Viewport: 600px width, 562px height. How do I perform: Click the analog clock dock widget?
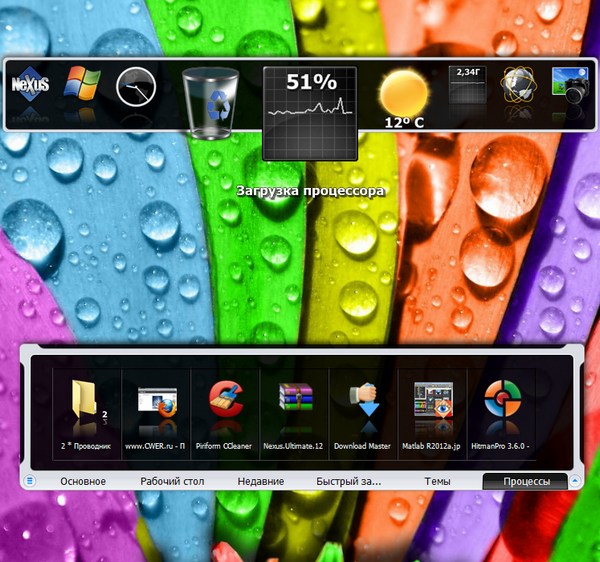(x=137, y=88)
